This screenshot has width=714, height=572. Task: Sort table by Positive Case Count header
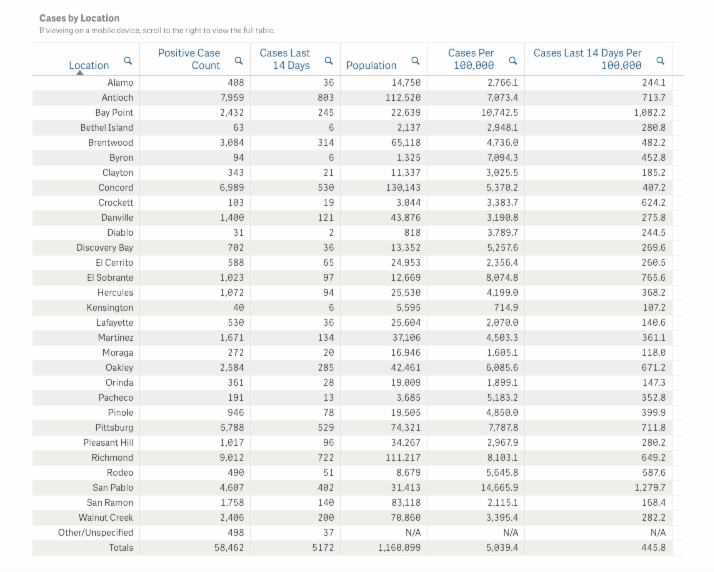pyautogui.click(x=189, y=59)
